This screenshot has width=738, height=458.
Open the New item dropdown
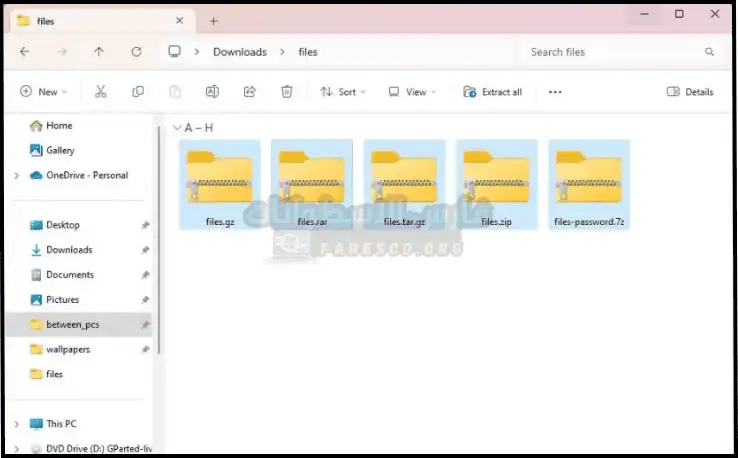(x=44, y=92)
